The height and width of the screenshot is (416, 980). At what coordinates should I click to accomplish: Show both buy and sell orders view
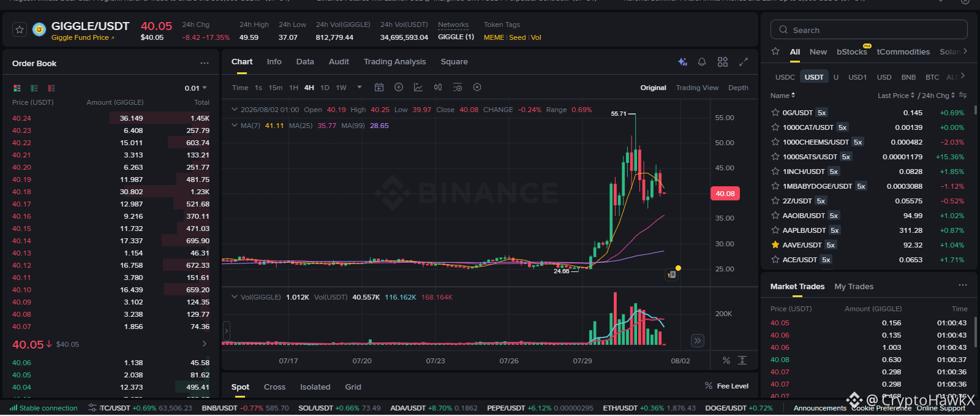17,88
